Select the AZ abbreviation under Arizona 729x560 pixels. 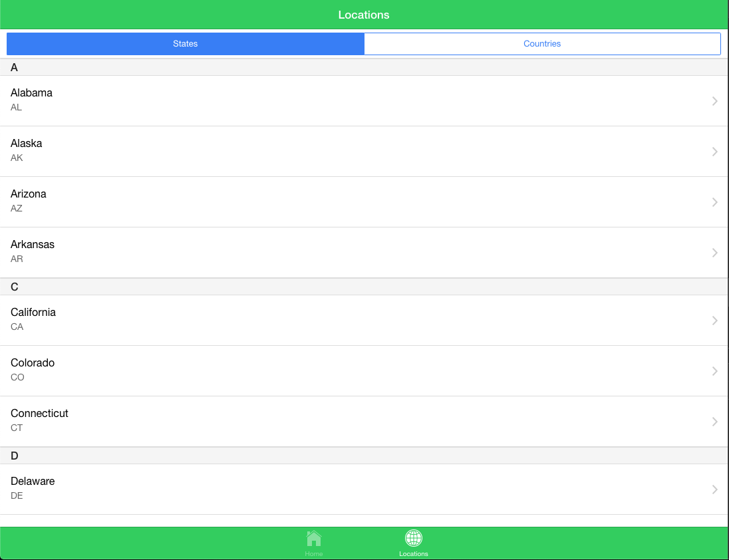click(17, 209)
